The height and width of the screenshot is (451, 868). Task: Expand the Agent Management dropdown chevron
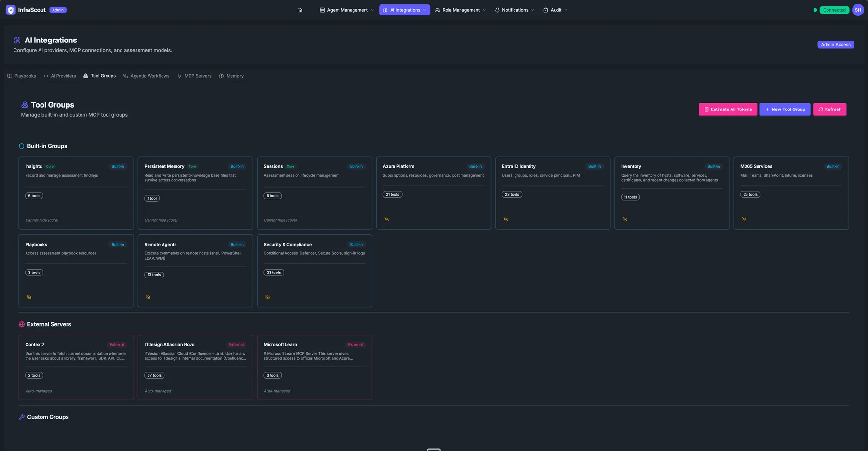click(x=372, y=10)
